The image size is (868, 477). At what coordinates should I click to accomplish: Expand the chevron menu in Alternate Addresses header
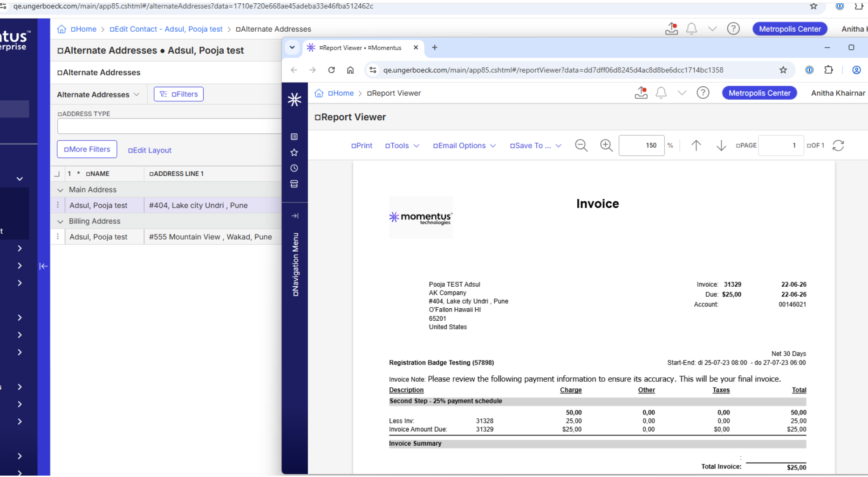(712, 29)
